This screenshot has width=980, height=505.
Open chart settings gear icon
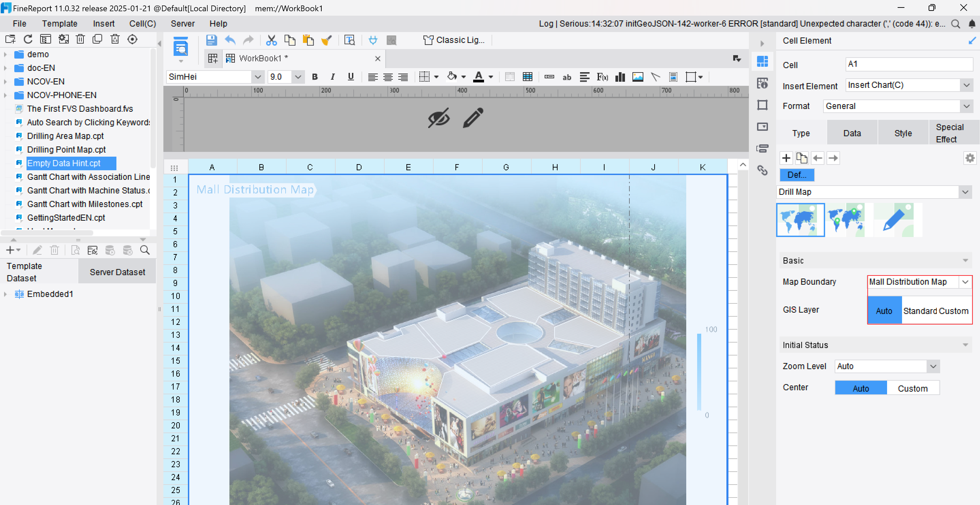tap(970, 158)
